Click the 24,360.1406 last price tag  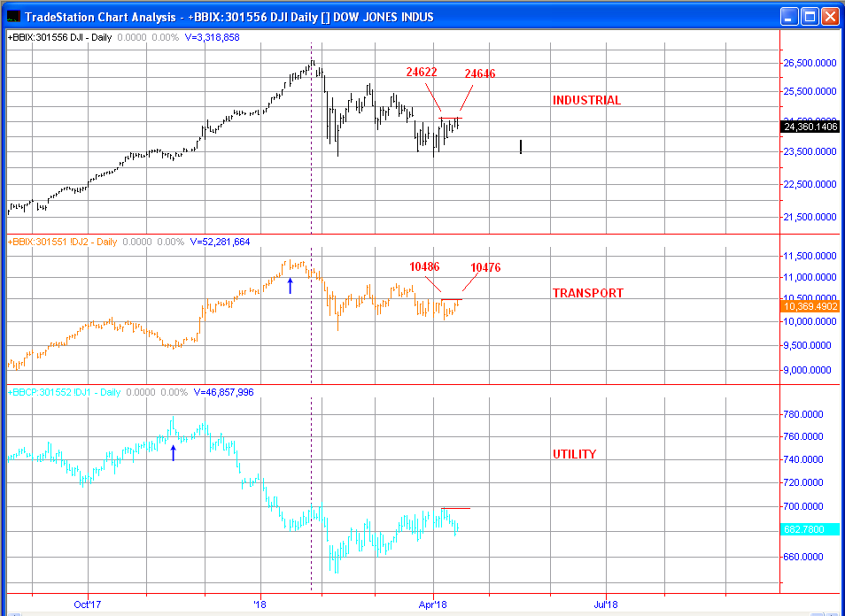[x=810, y=127]
